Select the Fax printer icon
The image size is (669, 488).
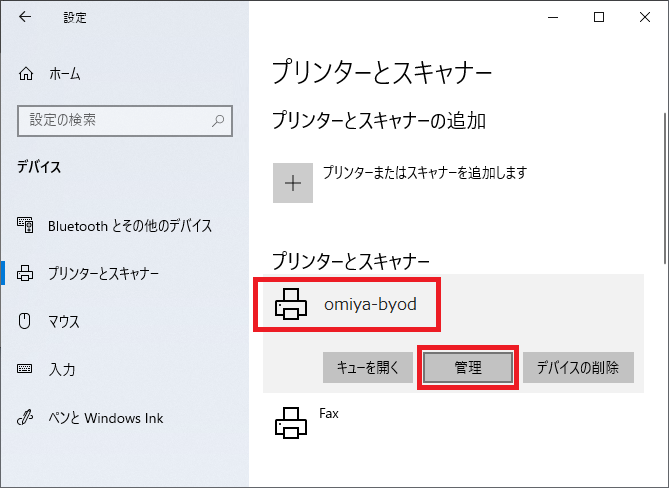(x=292, y=422)
